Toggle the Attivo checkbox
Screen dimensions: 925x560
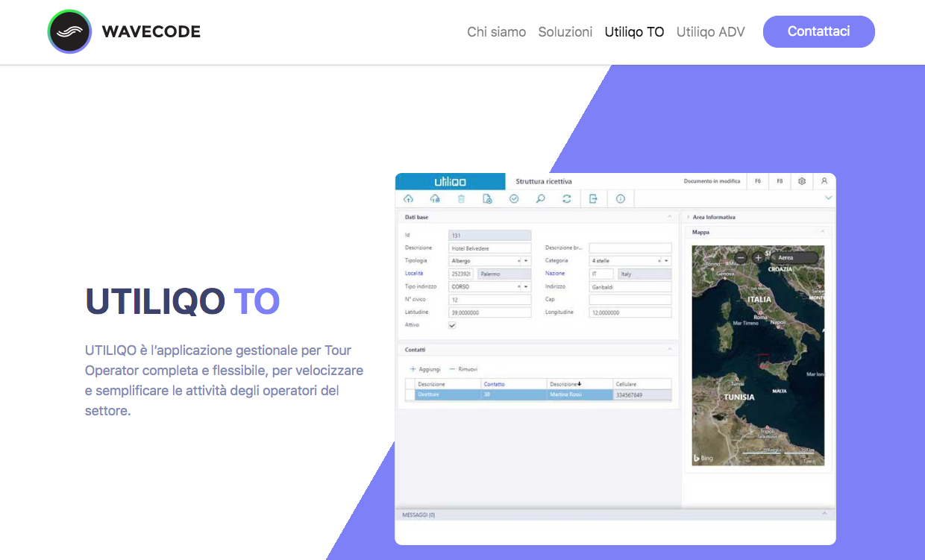point(452,326)
